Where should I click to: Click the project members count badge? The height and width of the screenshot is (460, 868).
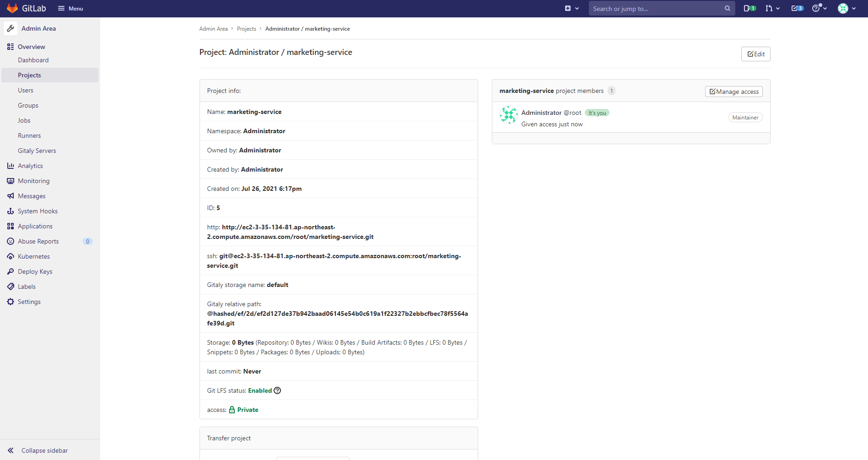click(x=611, y=91)
